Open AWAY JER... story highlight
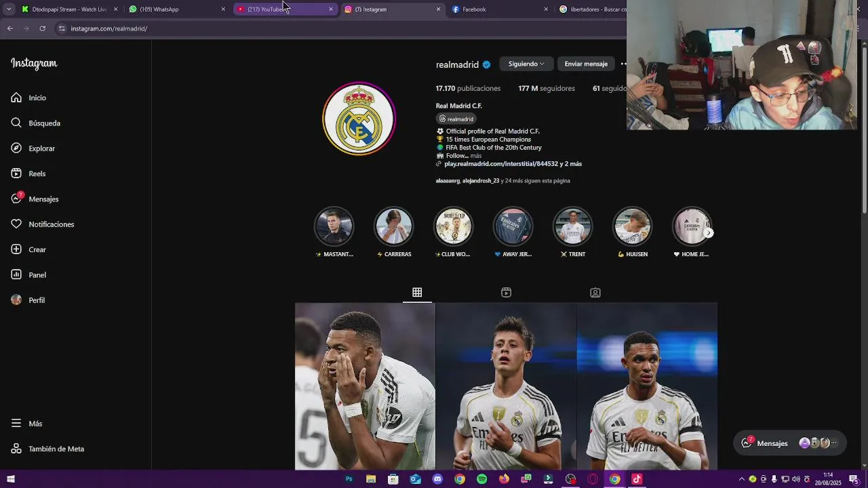This screenshot has height=488, width=868. (513, 232)
